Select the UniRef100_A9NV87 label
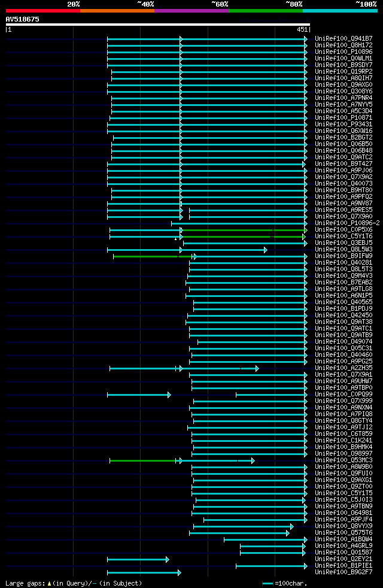 click(x=344, y=203)
